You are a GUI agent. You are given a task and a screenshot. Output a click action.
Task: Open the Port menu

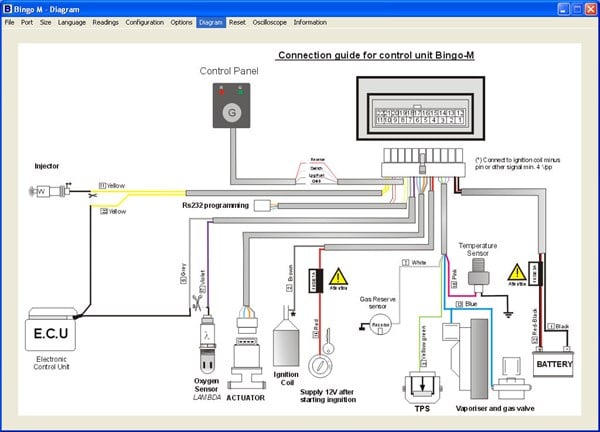27,21
